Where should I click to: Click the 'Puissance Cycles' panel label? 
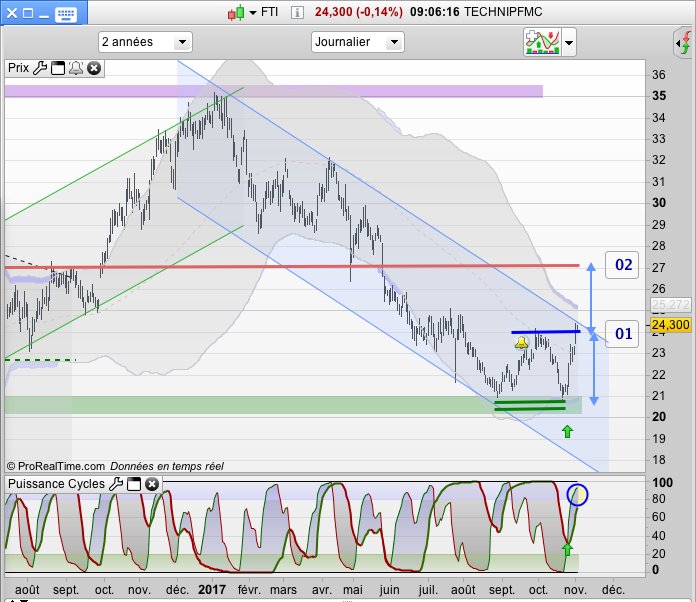[x=56, y=484]
